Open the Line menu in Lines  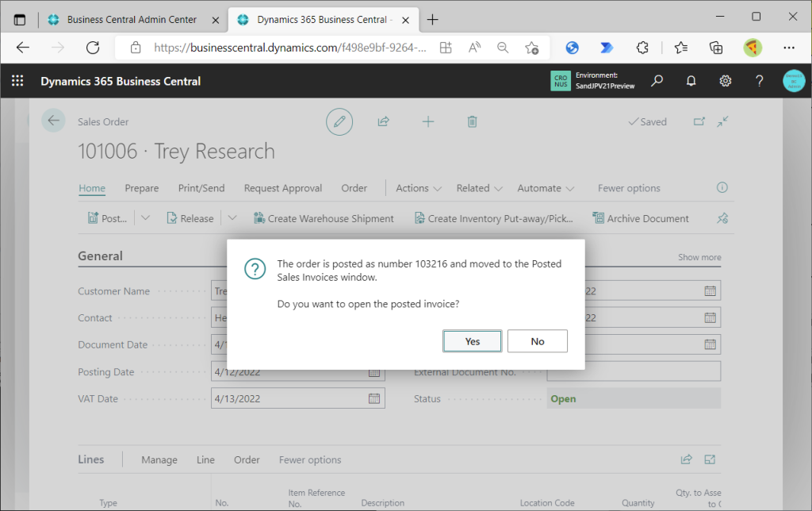(x=205, y=459)
